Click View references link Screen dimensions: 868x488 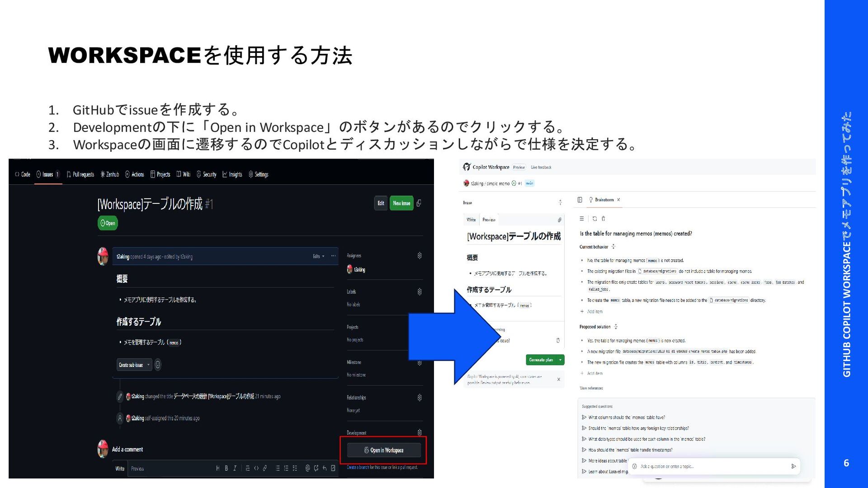[591, 388]
